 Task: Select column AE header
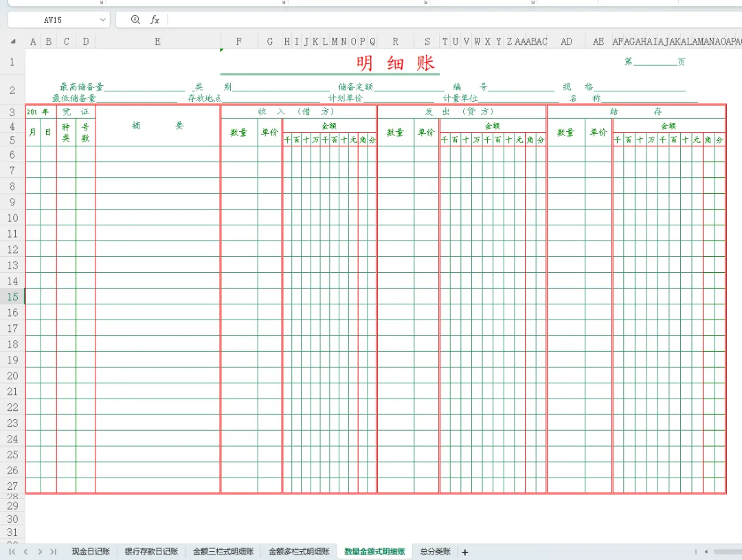[x=598, y=42]
